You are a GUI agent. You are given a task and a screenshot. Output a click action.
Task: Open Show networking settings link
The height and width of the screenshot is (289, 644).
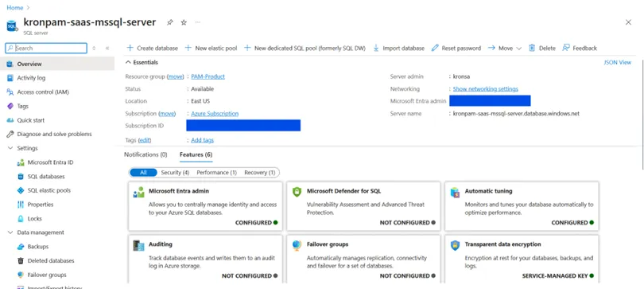(486, 89)
